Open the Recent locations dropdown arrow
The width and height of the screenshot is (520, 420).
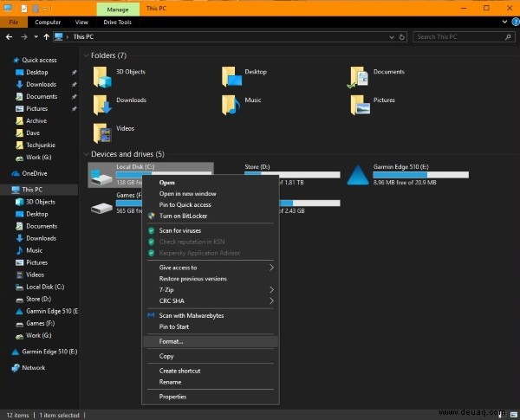(x=36, y=36)
